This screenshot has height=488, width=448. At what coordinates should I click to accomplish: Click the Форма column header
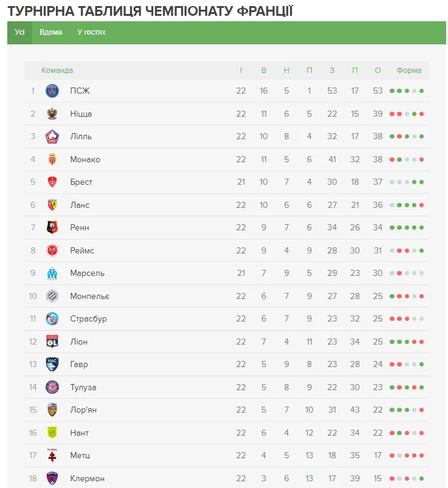408,70
